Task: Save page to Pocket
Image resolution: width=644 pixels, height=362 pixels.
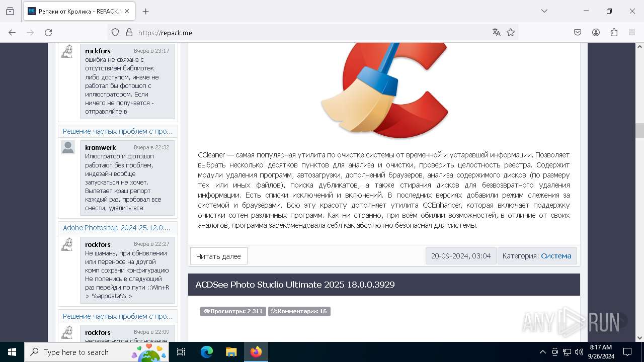Action: (x=578, y=32)
